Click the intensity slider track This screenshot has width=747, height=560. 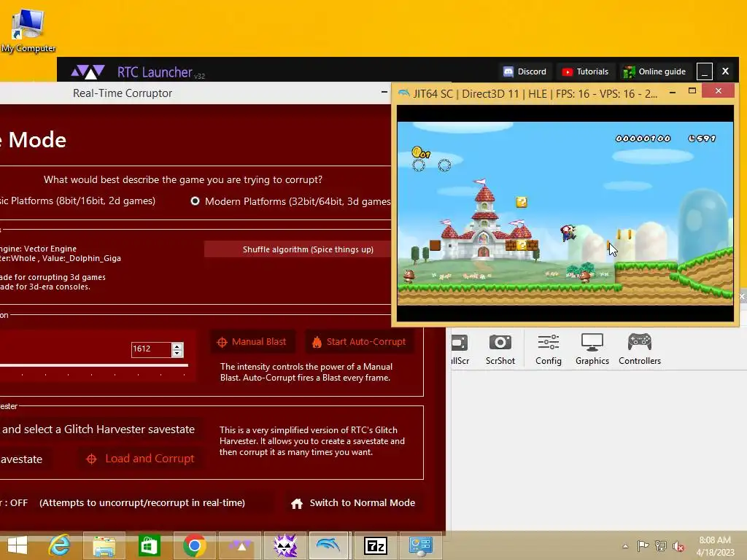click(x=93, y=365)
